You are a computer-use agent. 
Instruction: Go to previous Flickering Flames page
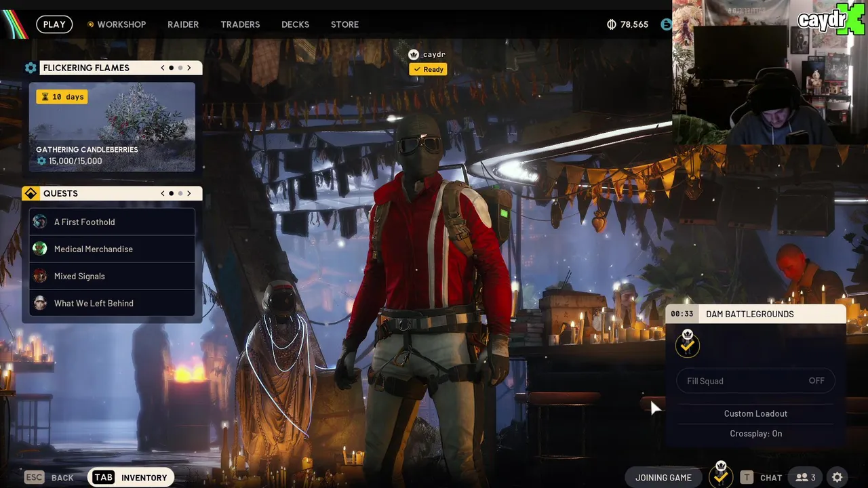tap(163, 68)
